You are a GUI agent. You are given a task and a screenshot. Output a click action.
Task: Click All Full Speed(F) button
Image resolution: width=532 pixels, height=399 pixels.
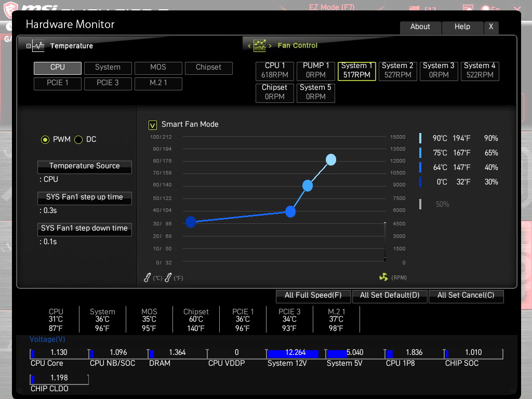click(313, 296)
